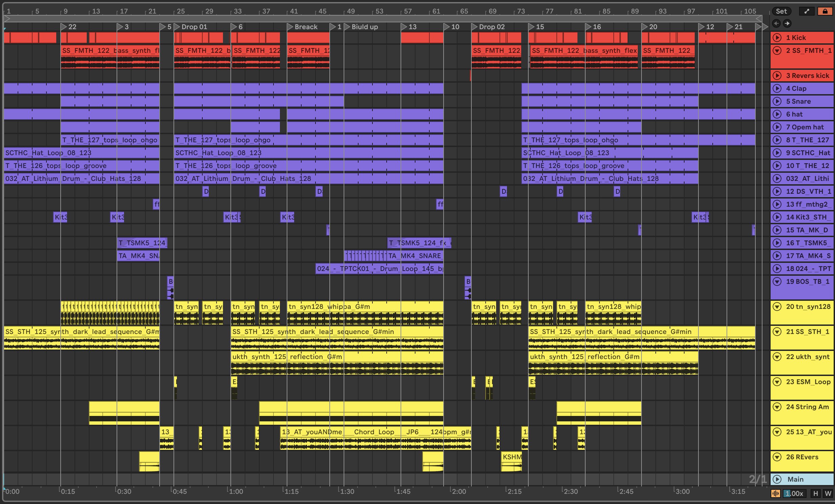Collapse the 2 SS_FMTH track
This screenshot has width=835, height=504.
(777, 50)
